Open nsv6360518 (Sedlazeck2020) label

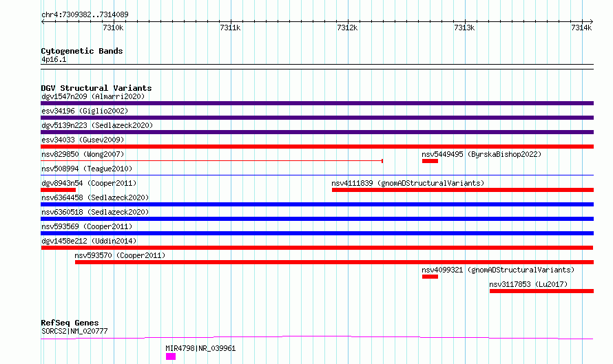pos(95,212)
